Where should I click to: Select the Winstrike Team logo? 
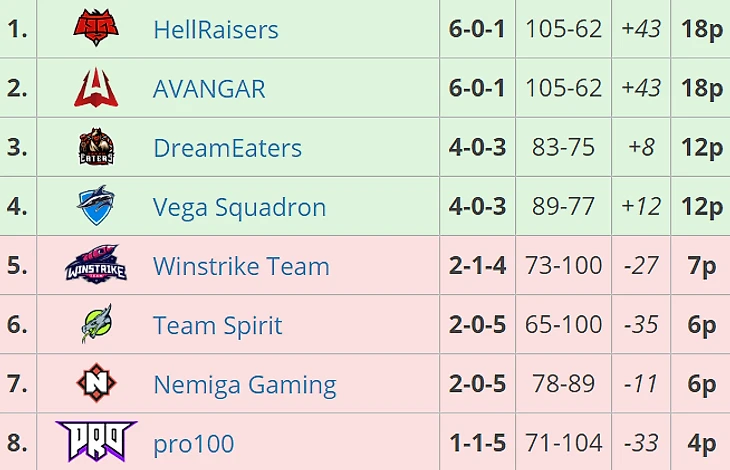coord(96,266)
